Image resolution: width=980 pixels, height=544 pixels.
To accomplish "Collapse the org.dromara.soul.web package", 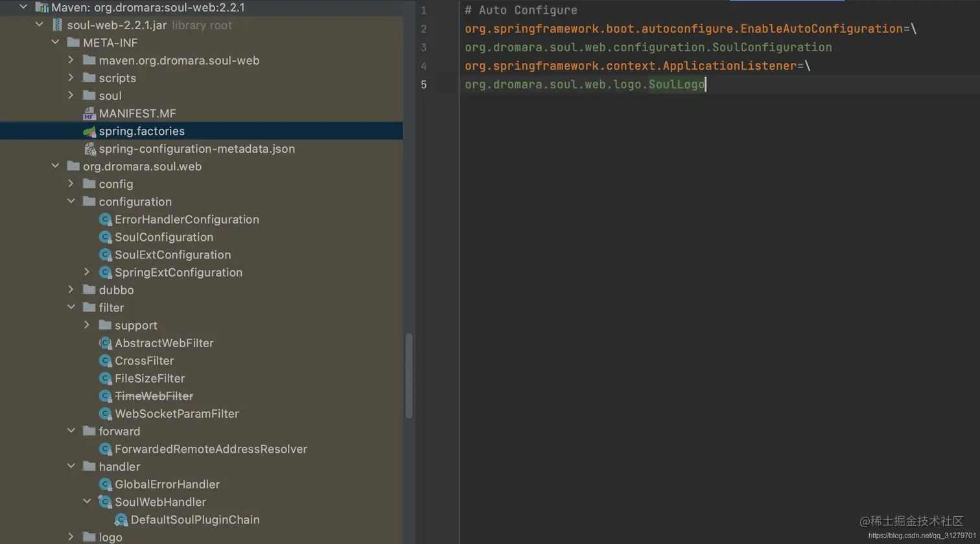I will [x=56, y=166].
